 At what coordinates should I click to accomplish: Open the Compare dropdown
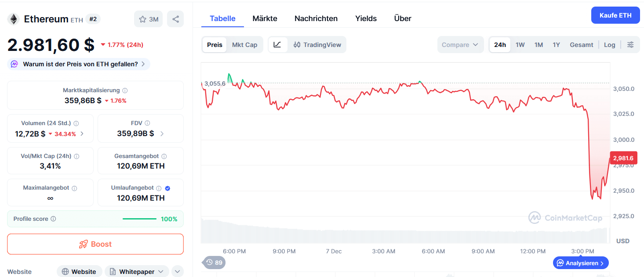(x=460, y=44)
